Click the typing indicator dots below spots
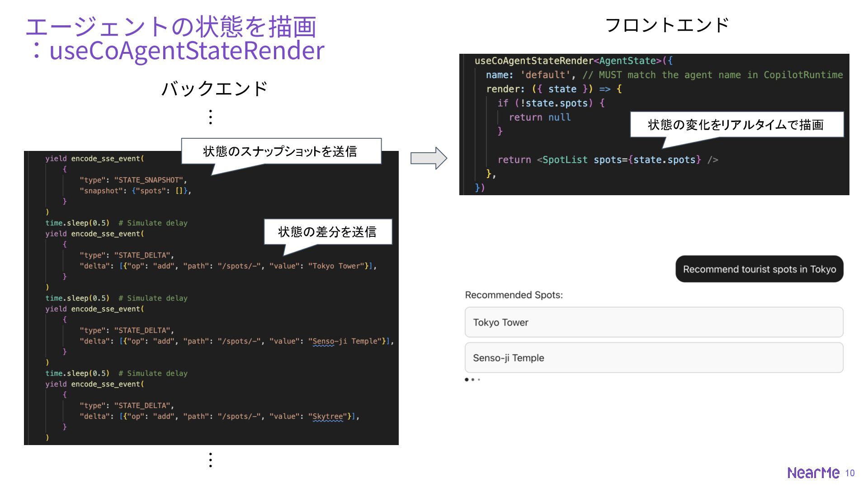Screen dimensions: 868x488 472,380
